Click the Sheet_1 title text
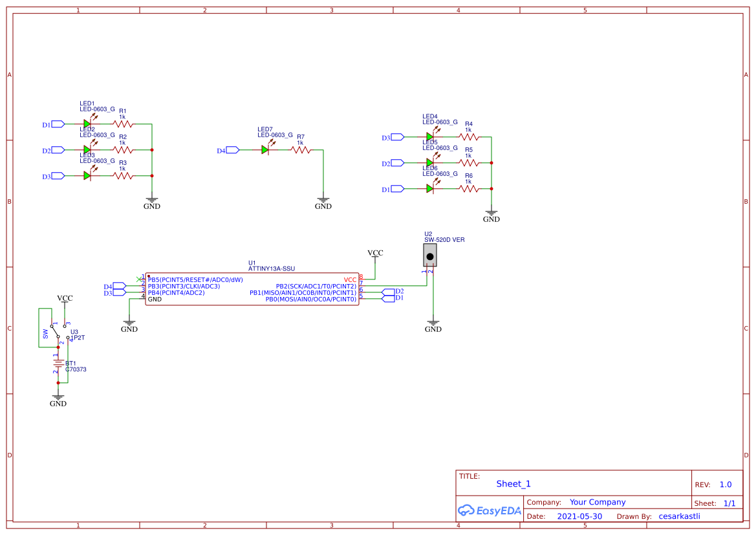 pyautogui.click(x=513, y=484)
